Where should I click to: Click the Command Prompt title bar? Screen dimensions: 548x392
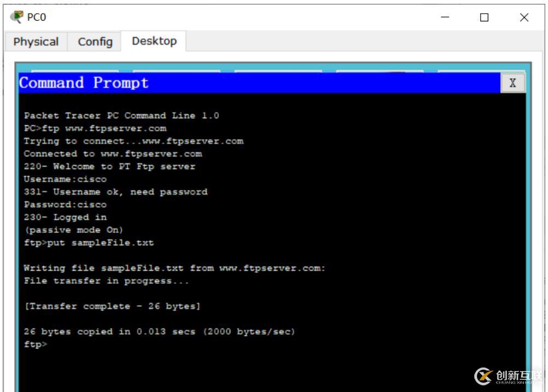click(x=259, y=83)
